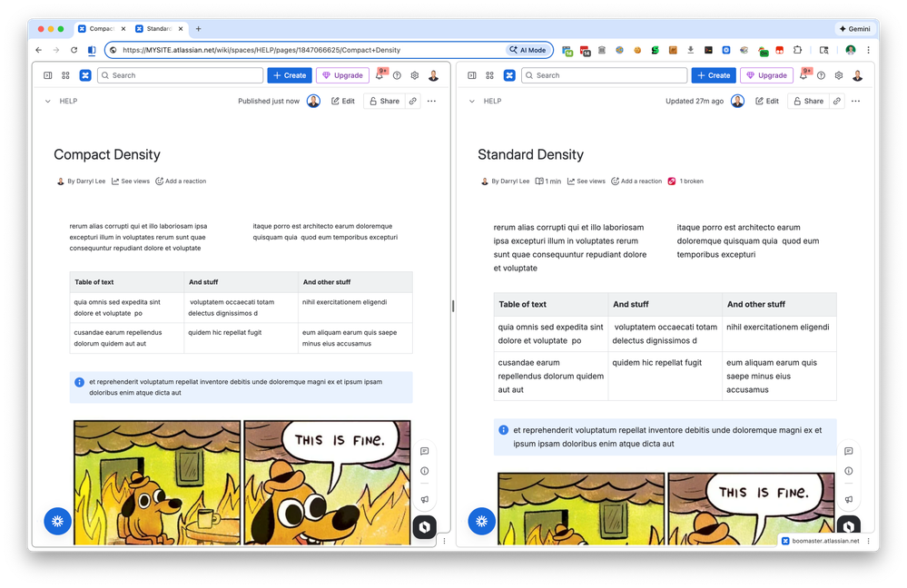Click Create button in Standard Density pane

point(714,75)
